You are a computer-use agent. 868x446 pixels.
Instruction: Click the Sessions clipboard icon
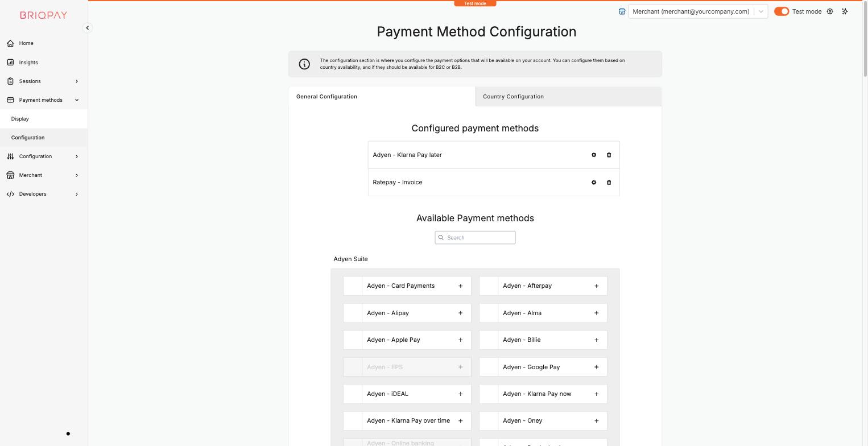10,81
